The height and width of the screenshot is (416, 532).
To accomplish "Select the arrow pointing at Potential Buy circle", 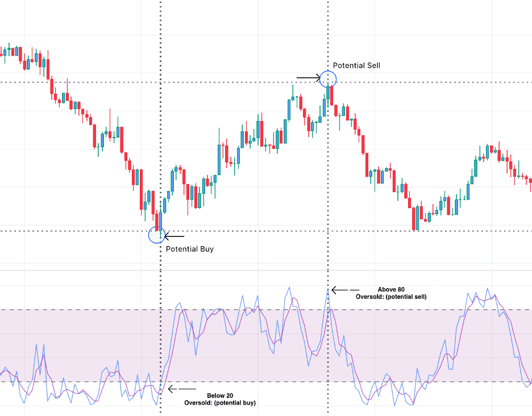I will [x=174, y=236].
